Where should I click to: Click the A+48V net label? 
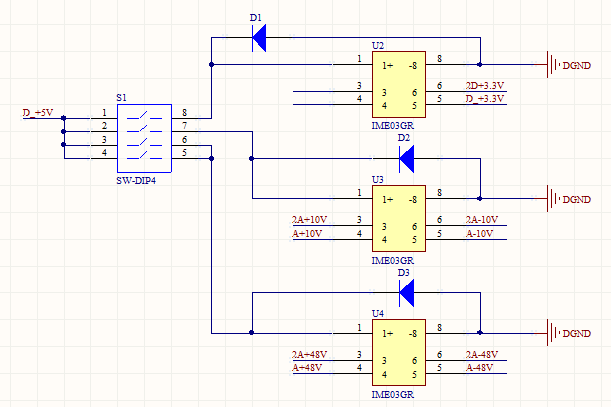307,368
